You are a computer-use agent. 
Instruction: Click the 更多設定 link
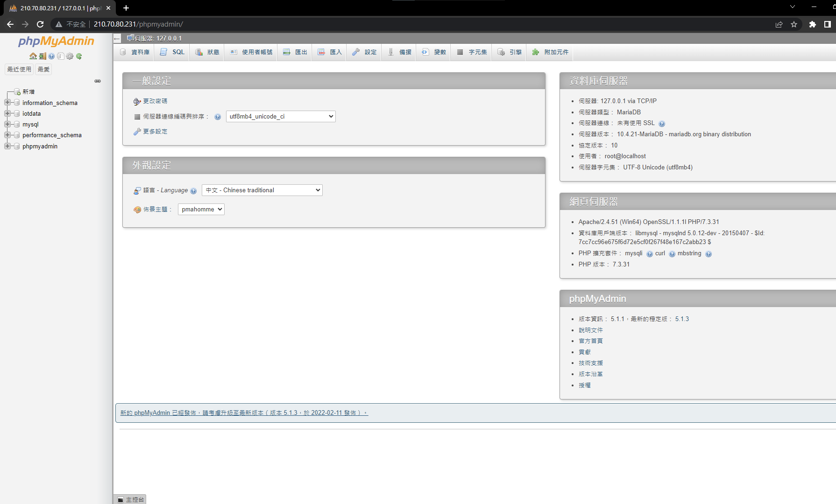(155, 132)
